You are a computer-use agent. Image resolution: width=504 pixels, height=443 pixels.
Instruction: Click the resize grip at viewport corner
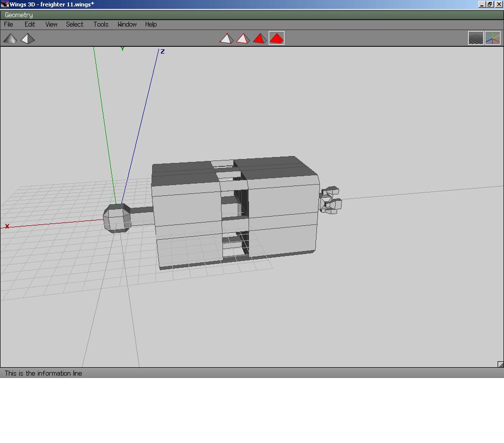pos(501,364)
